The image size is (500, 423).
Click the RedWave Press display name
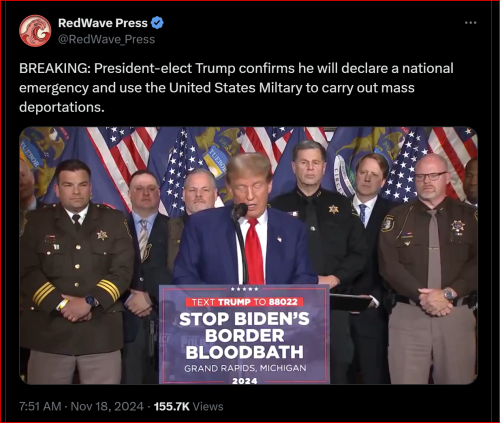click(x=103, y=23)
